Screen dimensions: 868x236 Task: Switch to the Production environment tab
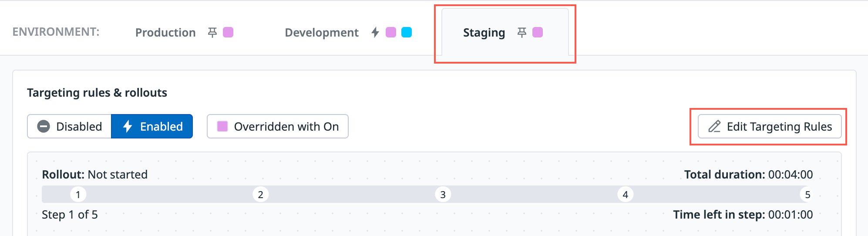click(165, 33)
